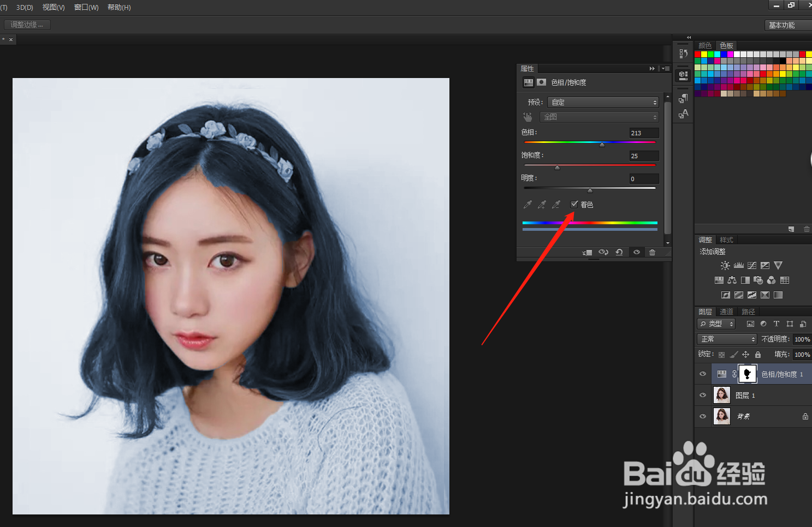Viewport: 812px width, 527px height.
Task: Add a Channel Mixer adjustment (three circles)
Action: tap(772, 280)
